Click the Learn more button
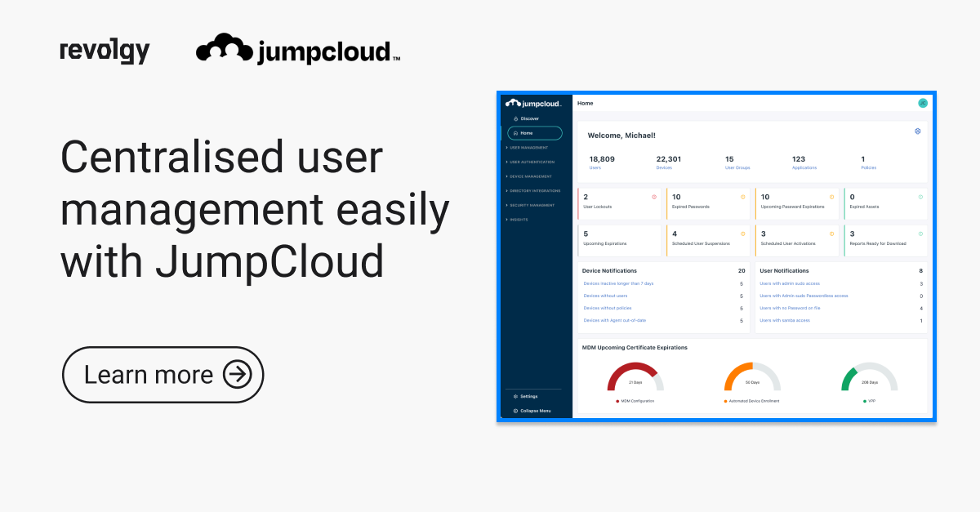 click(x=163, y=375)
